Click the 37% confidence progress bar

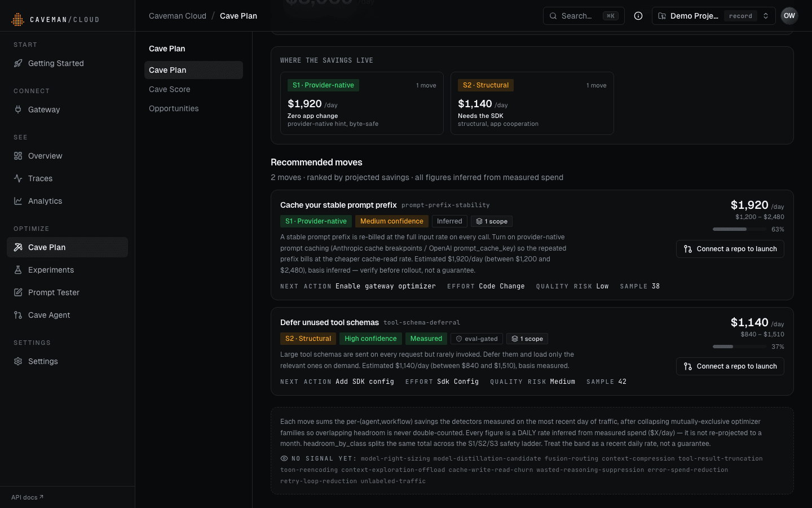point(740,347)
